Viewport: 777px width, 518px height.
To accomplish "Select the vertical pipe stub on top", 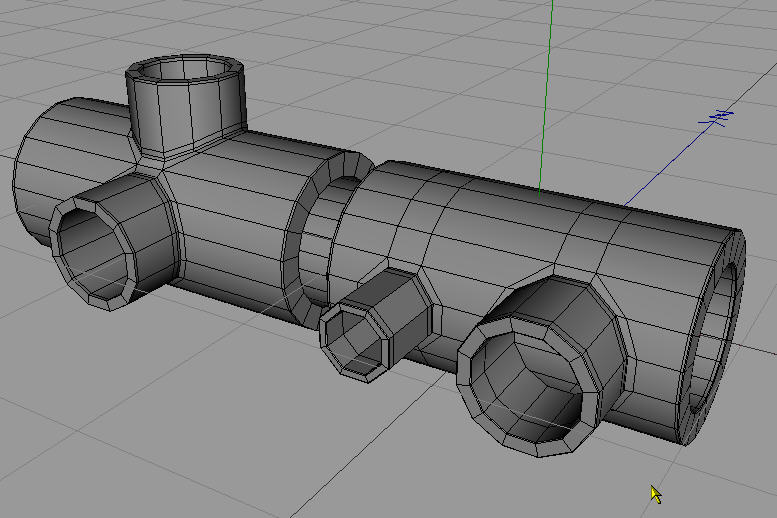I will tap(186, 107).
